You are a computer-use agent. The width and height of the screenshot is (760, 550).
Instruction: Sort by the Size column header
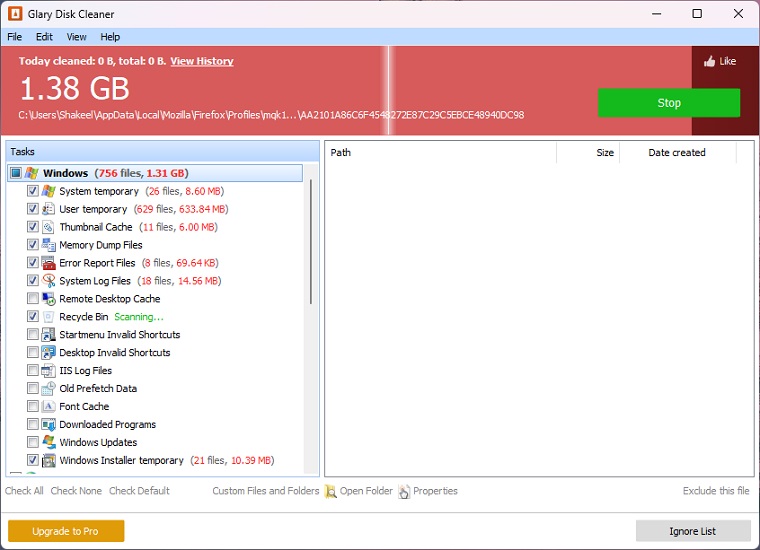[x=588, y=153]
